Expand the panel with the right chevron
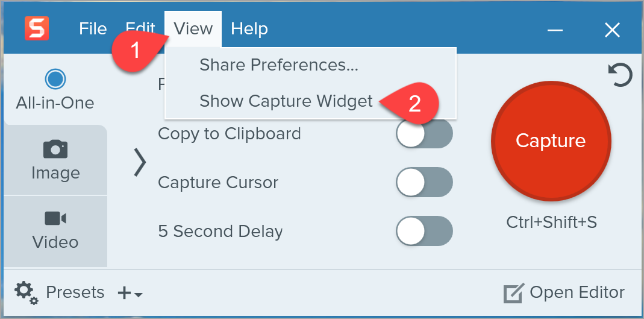This screenshot has width=644, height=319. tap(140, 162)
